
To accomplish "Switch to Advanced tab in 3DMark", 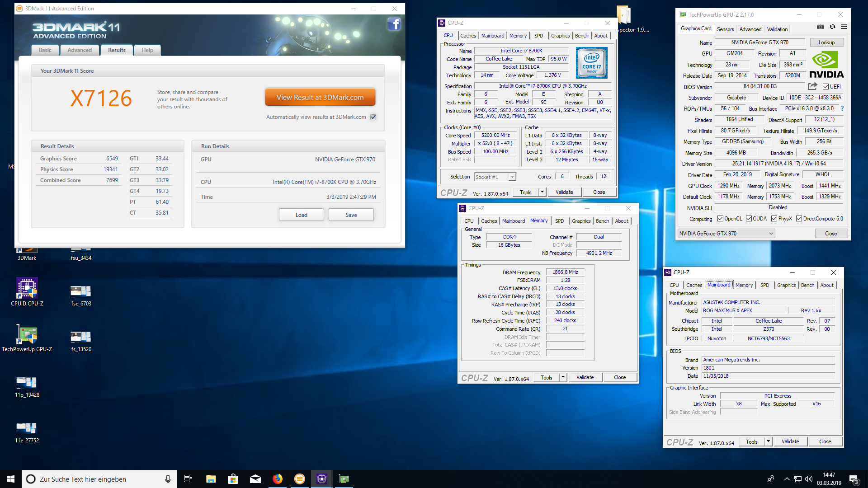I will pyautogui.click(x=80, y=50).
